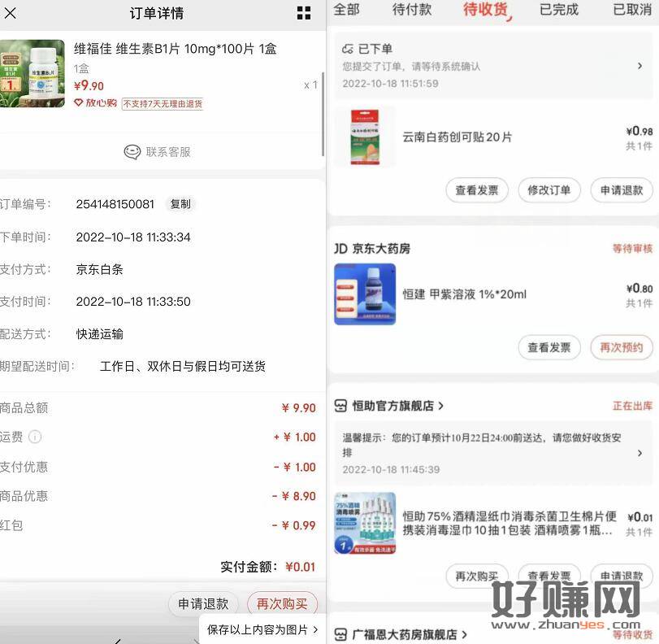Tap the 广福恩大药房旗舰店 shop icon

point(340,634)
